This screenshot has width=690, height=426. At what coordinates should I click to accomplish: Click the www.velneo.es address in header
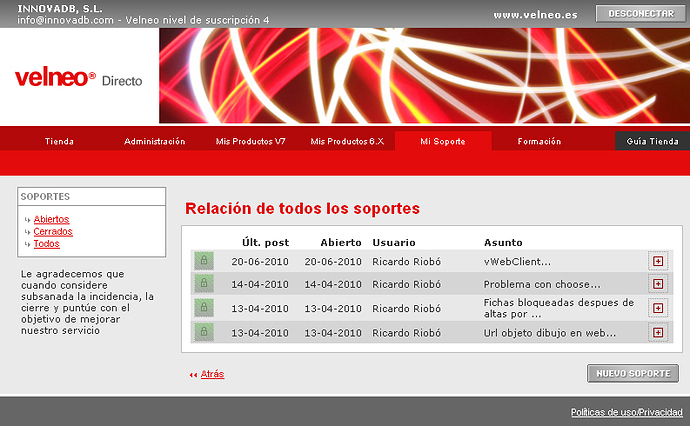pos(535,15)
